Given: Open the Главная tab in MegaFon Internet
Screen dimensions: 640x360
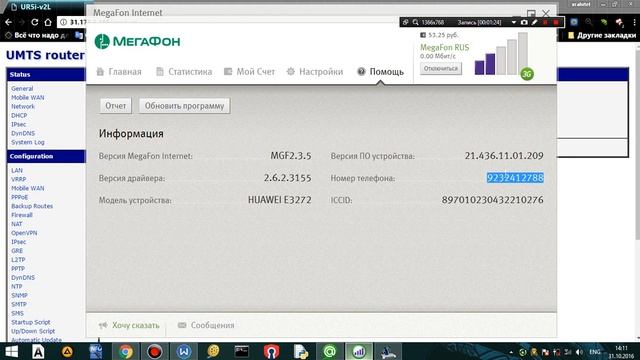Looking at the screenshot, I should (119, 72).
